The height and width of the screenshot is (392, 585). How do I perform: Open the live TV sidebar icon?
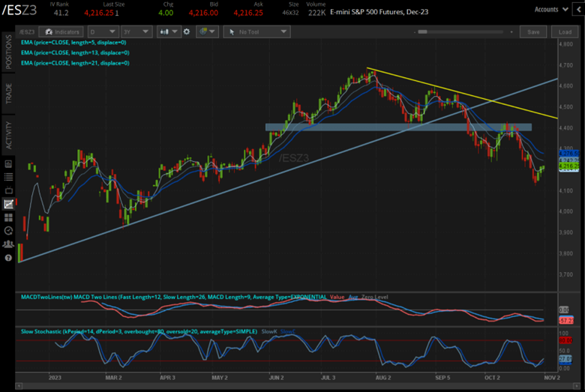tap(8, 190)
